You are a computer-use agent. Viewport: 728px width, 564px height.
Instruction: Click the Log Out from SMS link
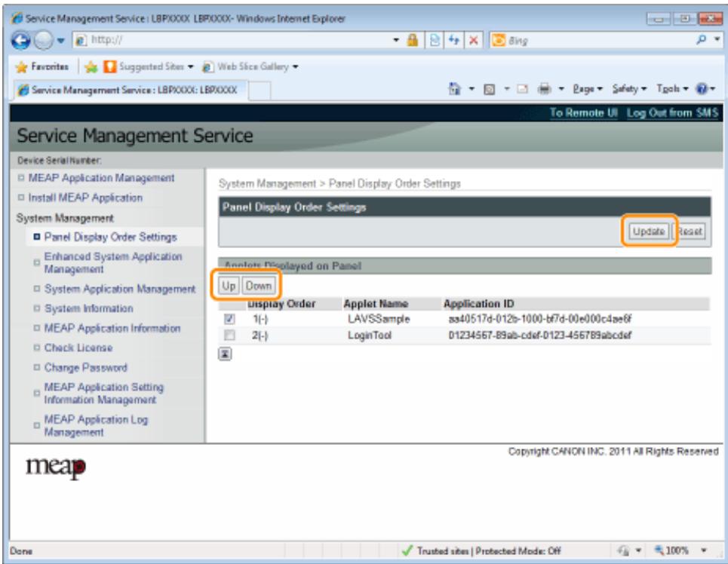(x=672, y=113)
